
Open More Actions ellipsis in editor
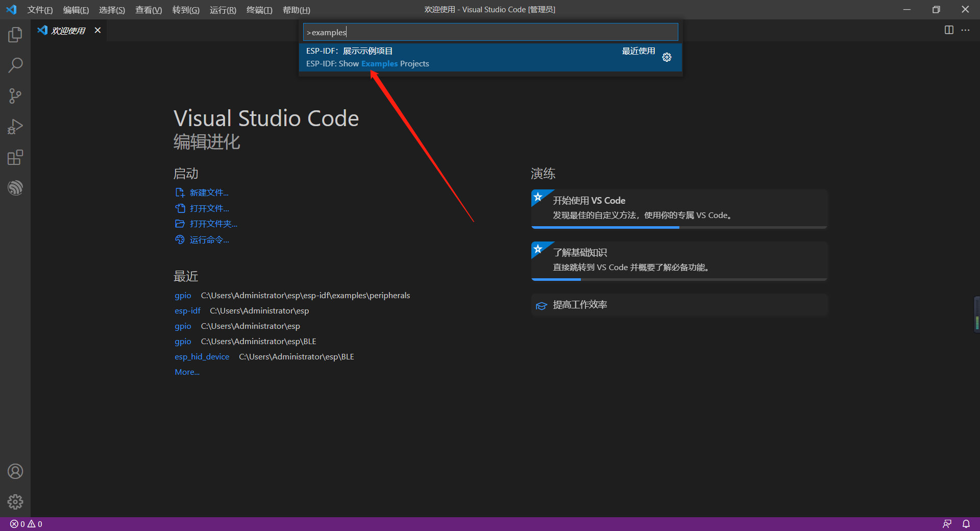pyautogui.click(x=965, y=30)
